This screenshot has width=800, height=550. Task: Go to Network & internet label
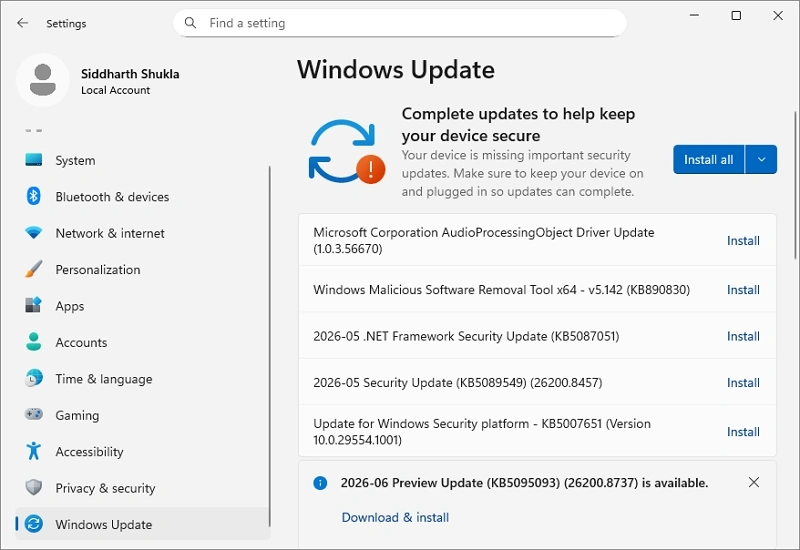110,233
